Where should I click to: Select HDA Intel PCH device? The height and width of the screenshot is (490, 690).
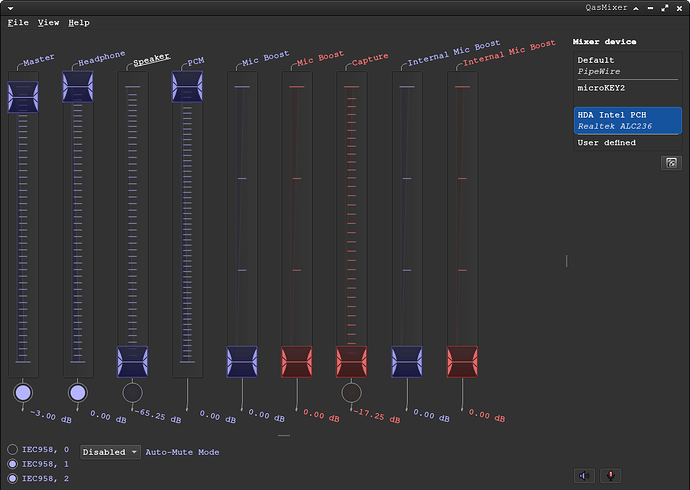click(x=628, y=120)
